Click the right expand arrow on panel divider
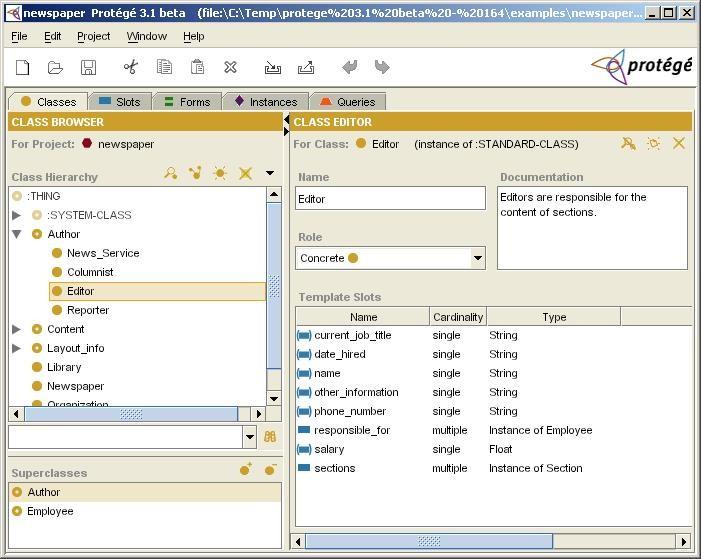Screen dimensions: 701x559 point(287,131)
